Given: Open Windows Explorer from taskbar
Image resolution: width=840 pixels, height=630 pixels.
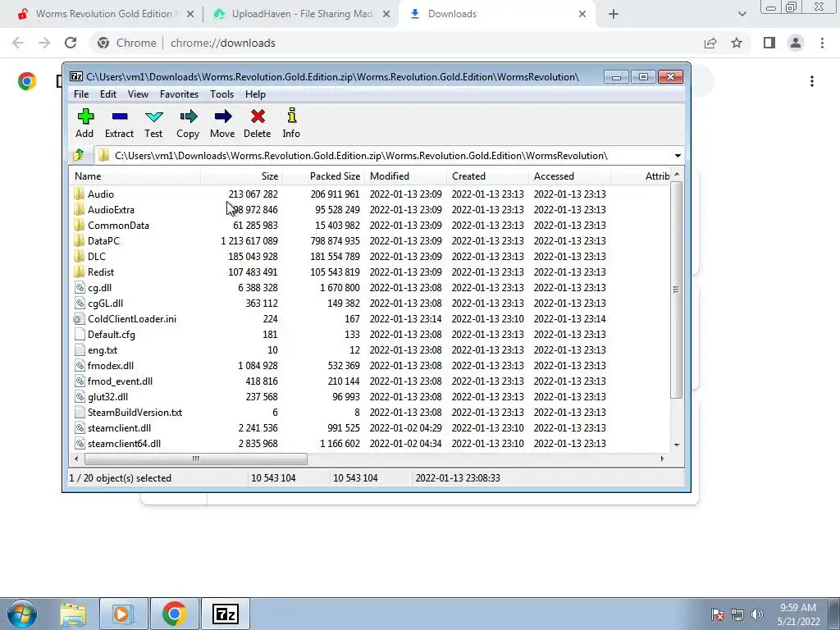Looking at the screenshot, I should pyautogui.click(x=73, y=614).
